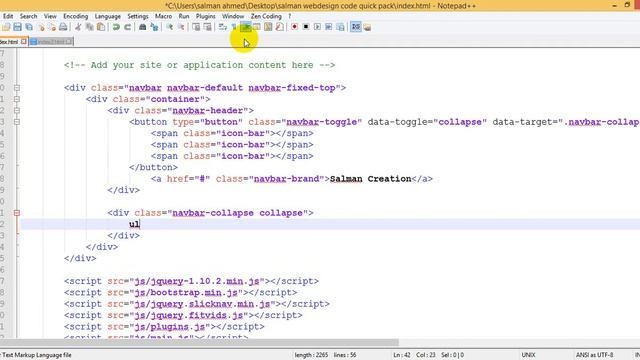Open the Window menu

233,16
